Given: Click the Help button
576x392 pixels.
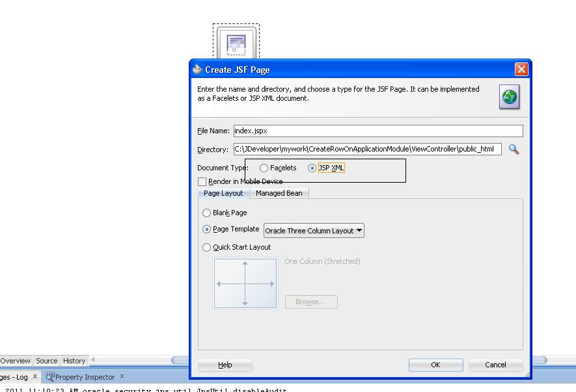Looking at the screenshot, I should (x=225, y=365).
